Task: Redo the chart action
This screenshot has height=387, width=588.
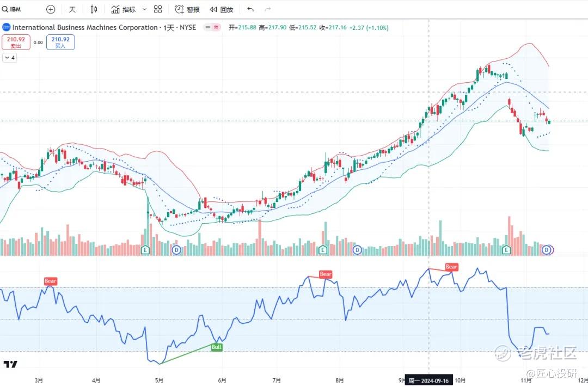Action: click(x=268, y=9)
